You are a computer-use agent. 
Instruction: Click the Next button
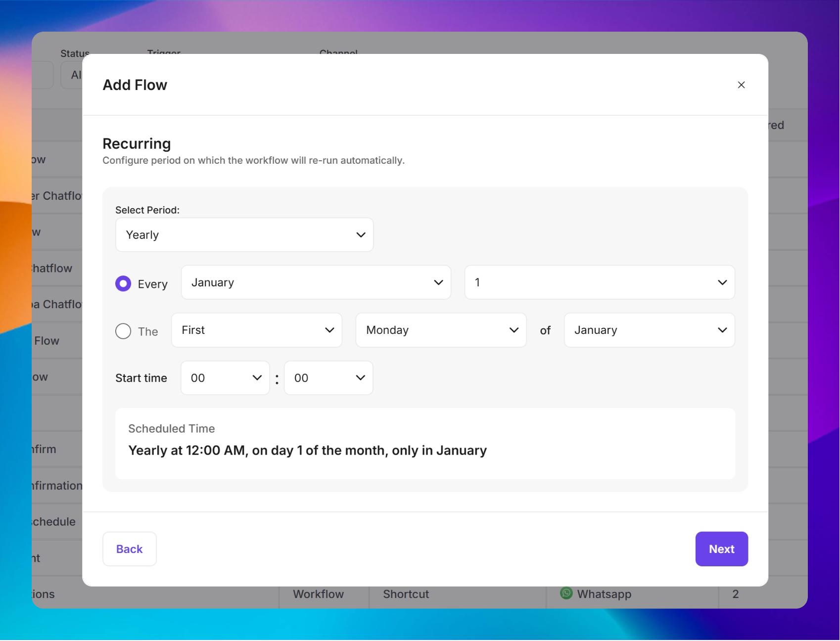coord(721,549)
